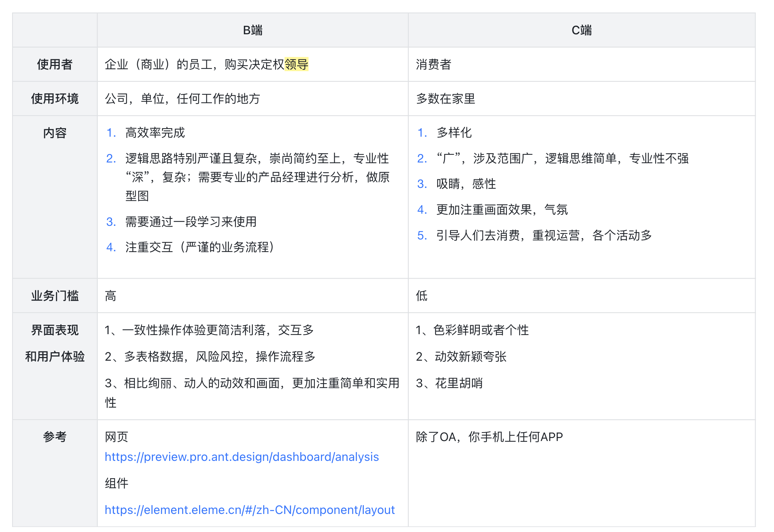Click list item 高效率完成
Viewport: 774px width, 532px height.
(155, 133)
